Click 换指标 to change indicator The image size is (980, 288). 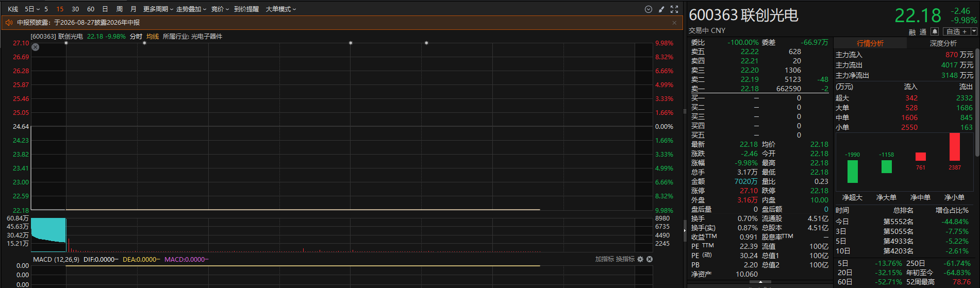625,259
